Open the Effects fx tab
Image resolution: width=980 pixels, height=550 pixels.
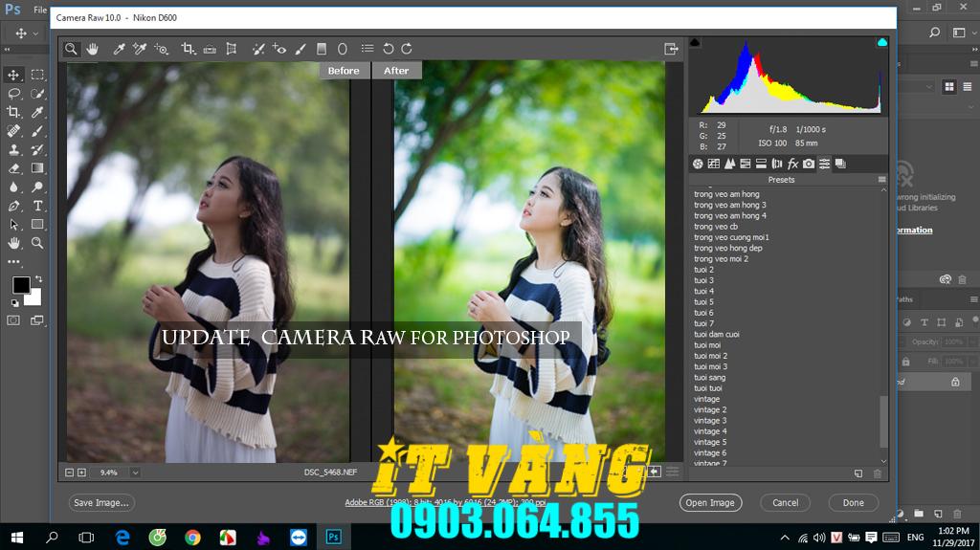click(x=792, y=164)
